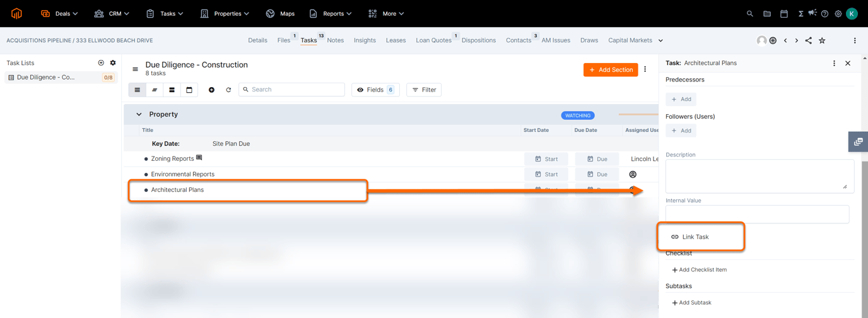Open Maps in top navigation

[x=280, y=13]
